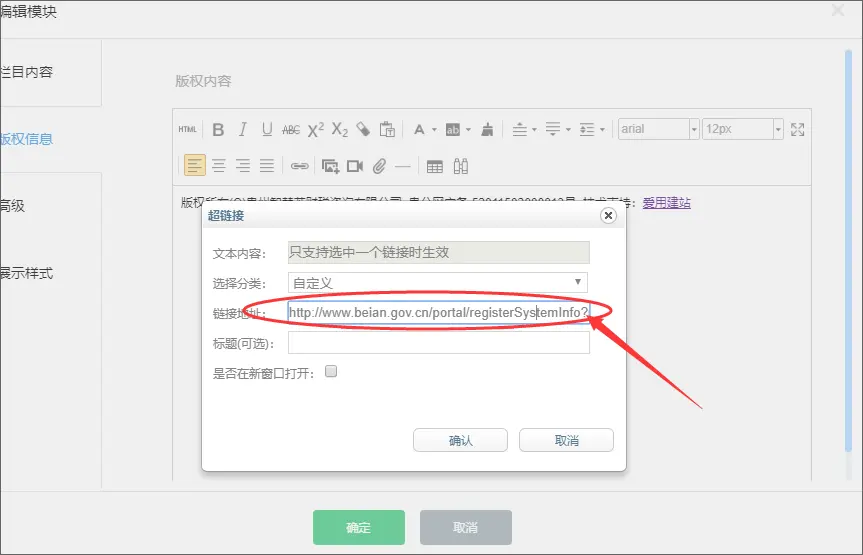Viewport: 863px width, 555px height.
Task: Open the 自定义 category dropdown
Action: click(437, 283)
